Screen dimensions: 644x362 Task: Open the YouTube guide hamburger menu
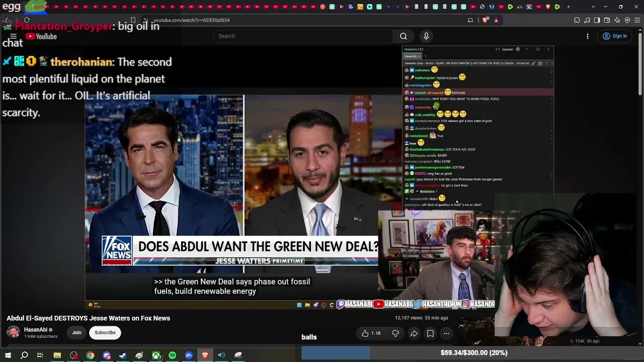14,36
